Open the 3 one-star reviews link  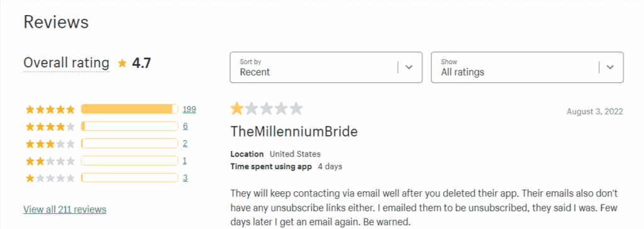(186, 178)
